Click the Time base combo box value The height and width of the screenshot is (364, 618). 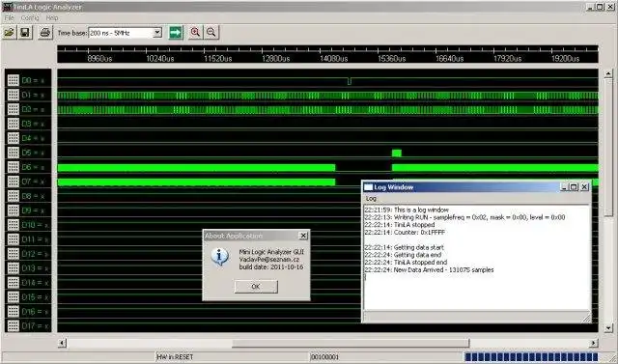pyautogui.click(x=121, y=33)
